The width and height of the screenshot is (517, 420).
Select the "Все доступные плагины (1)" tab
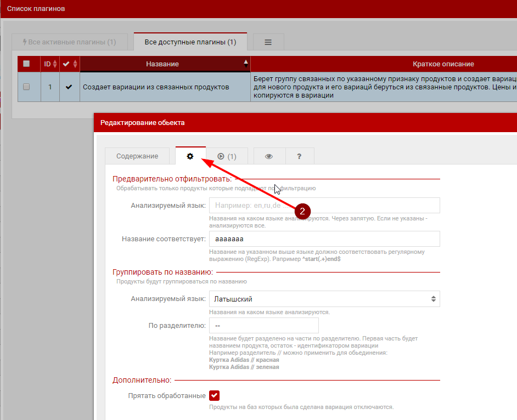pyautogui.click(x=190, y=42)
